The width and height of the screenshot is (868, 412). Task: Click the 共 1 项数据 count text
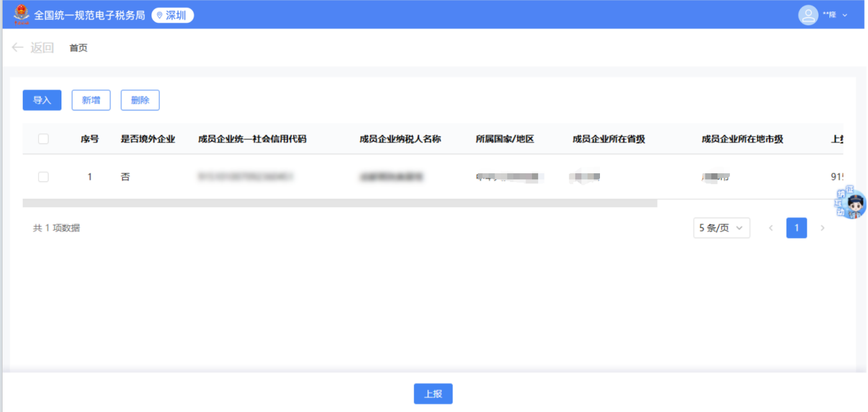click(x=57, y=228)
